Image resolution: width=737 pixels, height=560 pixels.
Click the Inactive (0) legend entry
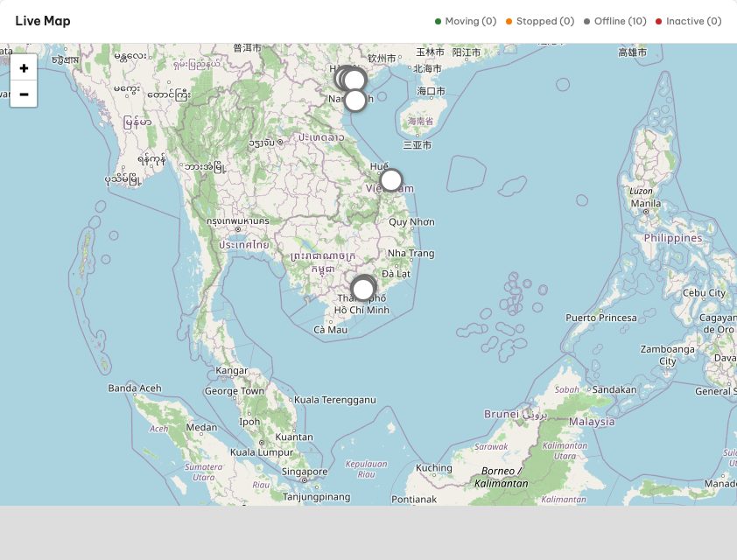point(689,21)
